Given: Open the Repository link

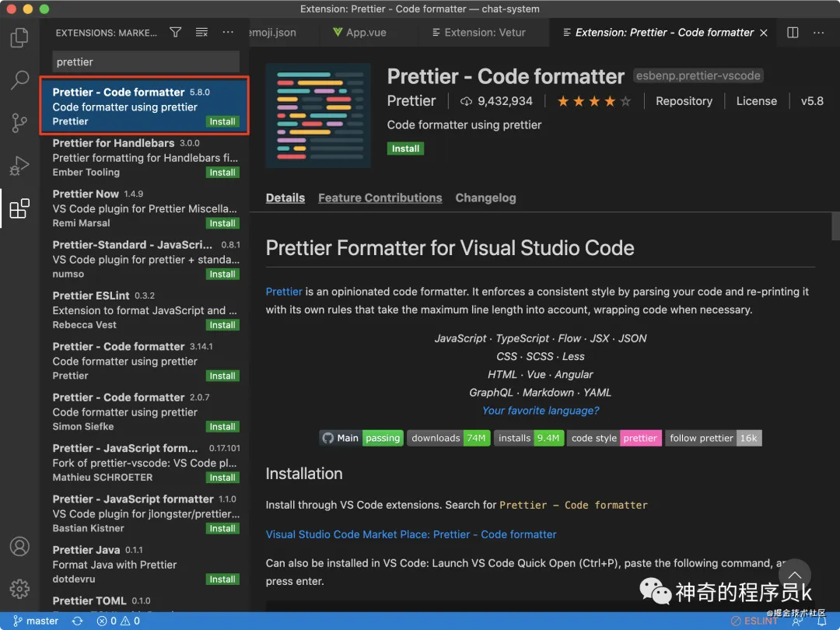Looking at the screenshot, I should (x=684, y=101).
